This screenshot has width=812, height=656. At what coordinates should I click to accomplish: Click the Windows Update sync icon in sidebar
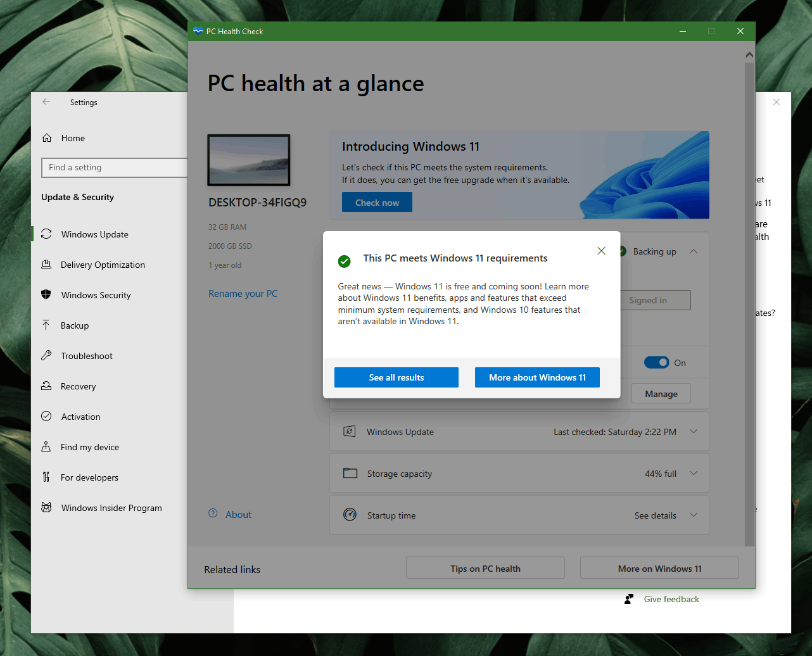[46, 234]
